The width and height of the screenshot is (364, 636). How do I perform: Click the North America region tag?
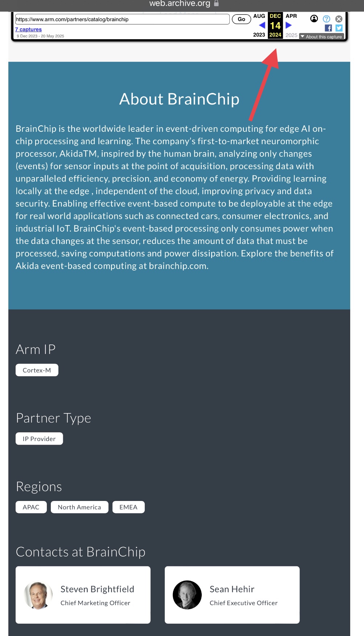pos(79,507)
